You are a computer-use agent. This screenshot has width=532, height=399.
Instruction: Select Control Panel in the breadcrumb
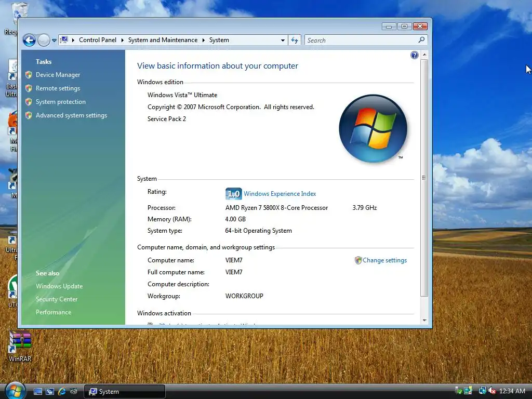(98, 40)
